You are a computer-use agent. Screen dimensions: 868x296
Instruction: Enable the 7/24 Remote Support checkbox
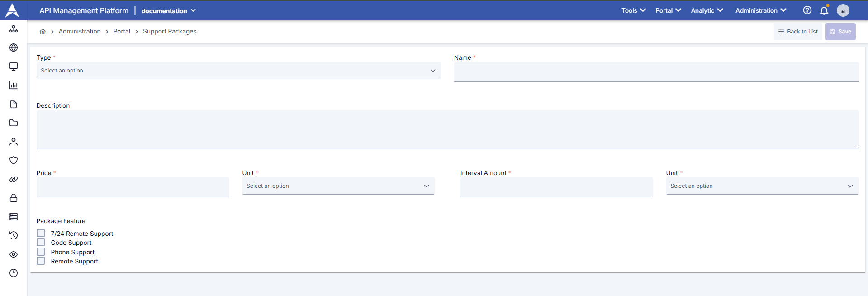[x=41, y=233]
